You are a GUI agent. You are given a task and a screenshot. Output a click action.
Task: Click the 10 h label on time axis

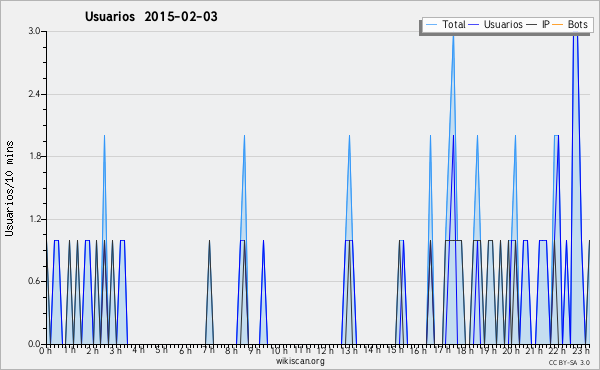click(x=279, y=350)
